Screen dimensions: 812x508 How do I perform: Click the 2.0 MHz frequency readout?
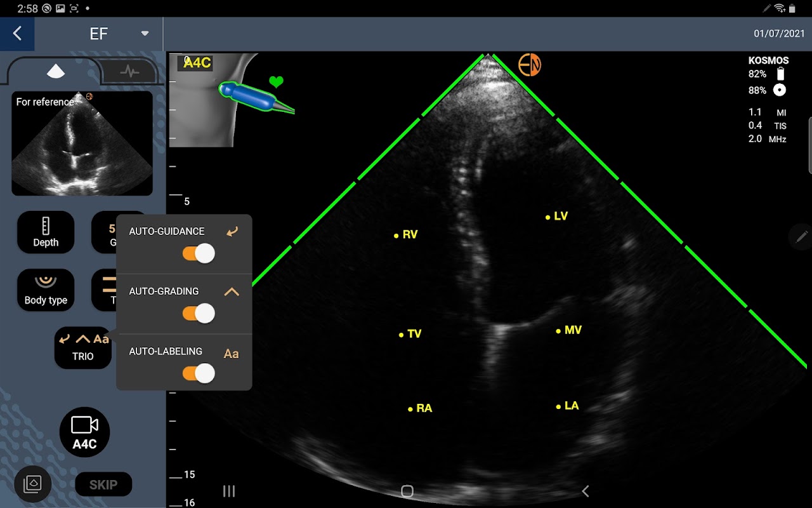768,138
